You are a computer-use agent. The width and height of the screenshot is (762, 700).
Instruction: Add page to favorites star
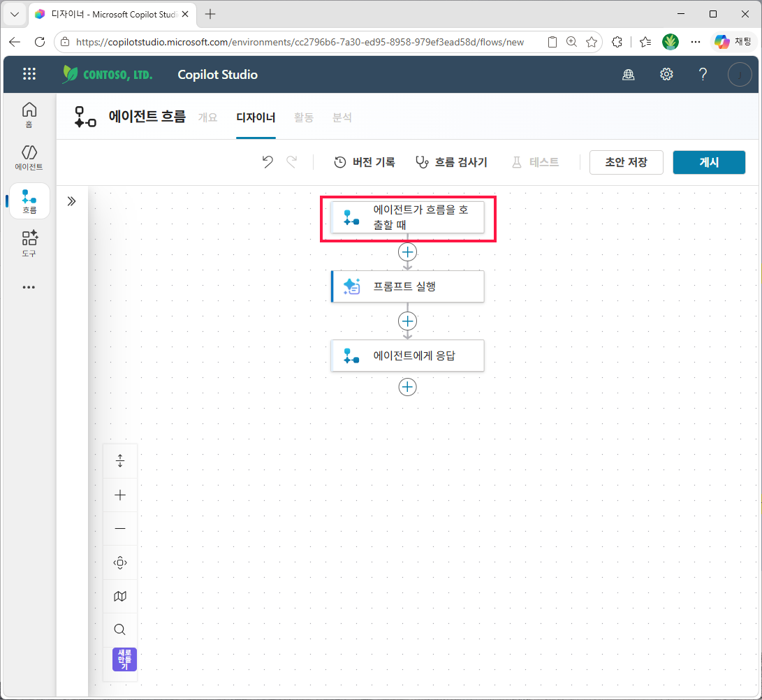(592, 42)
